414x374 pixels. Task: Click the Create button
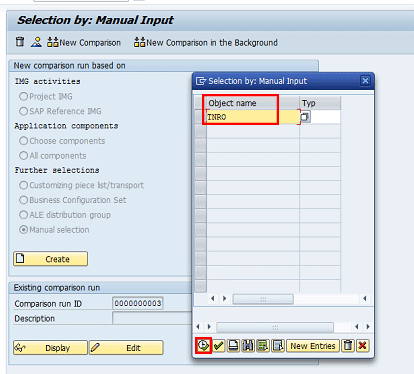(x=51, y=259)
